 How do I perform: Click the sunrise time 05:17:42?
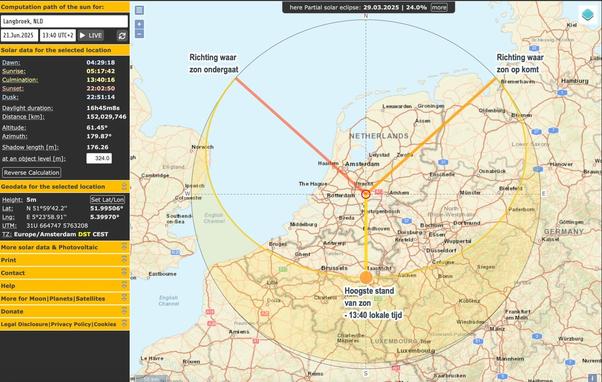[101, 71]
